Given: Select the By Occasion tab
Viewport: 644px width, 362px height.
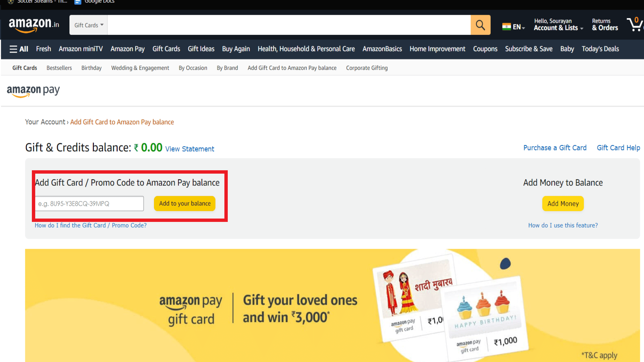Looking at the screenshot, I should 193,68.
